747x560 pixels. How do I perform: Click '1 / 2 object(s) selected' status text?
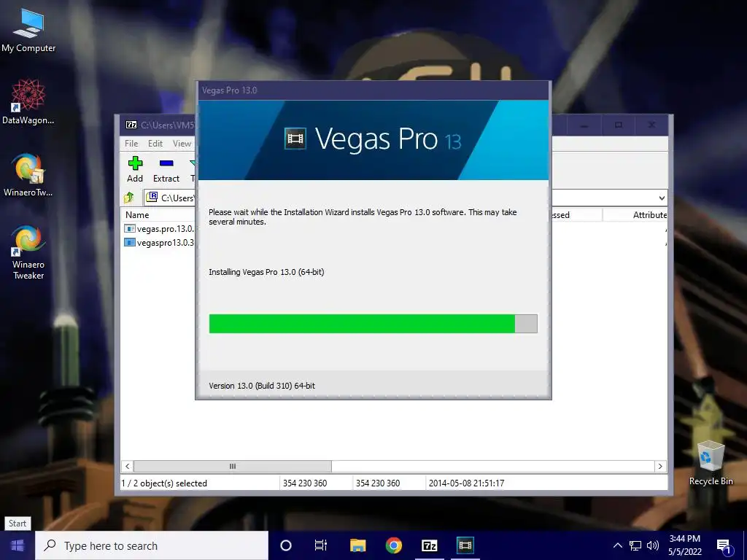point(164,483)
